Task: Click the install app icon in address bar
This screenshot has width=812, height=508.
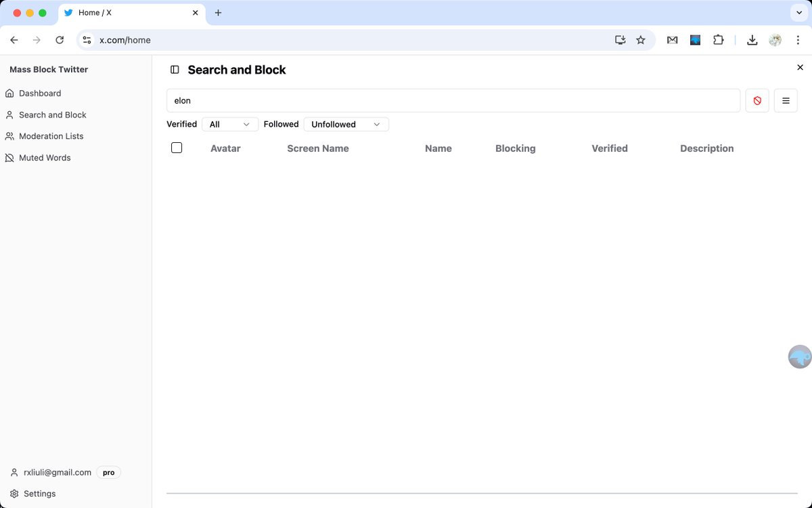Action: 620,40
